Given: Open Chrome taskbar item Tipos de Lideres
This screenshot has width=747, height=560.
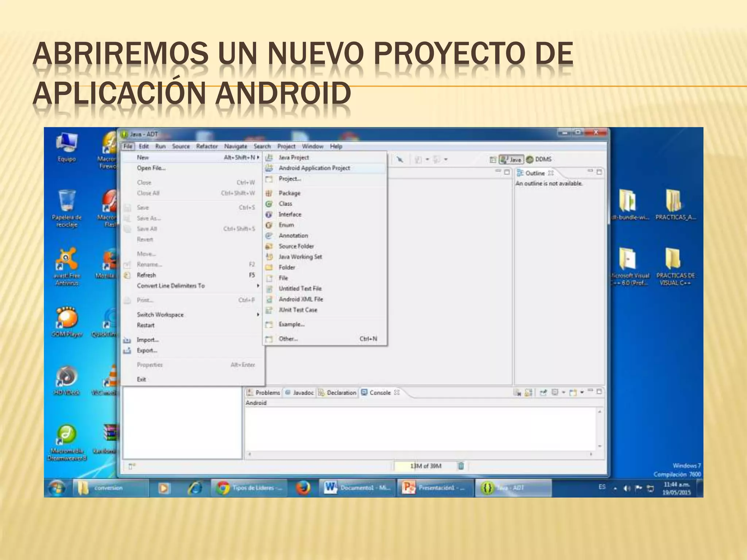Looking at the screenshot, I should pos(249,488).
